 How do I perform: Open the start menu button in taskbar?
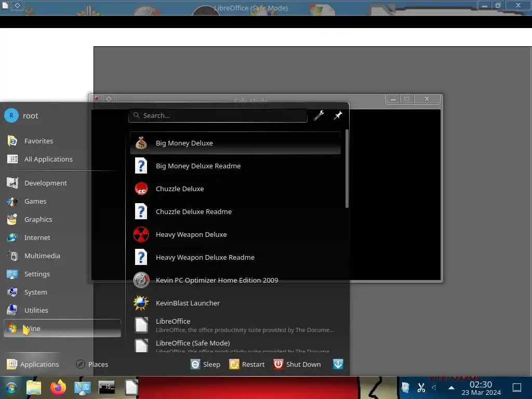(x=11, y=388)
